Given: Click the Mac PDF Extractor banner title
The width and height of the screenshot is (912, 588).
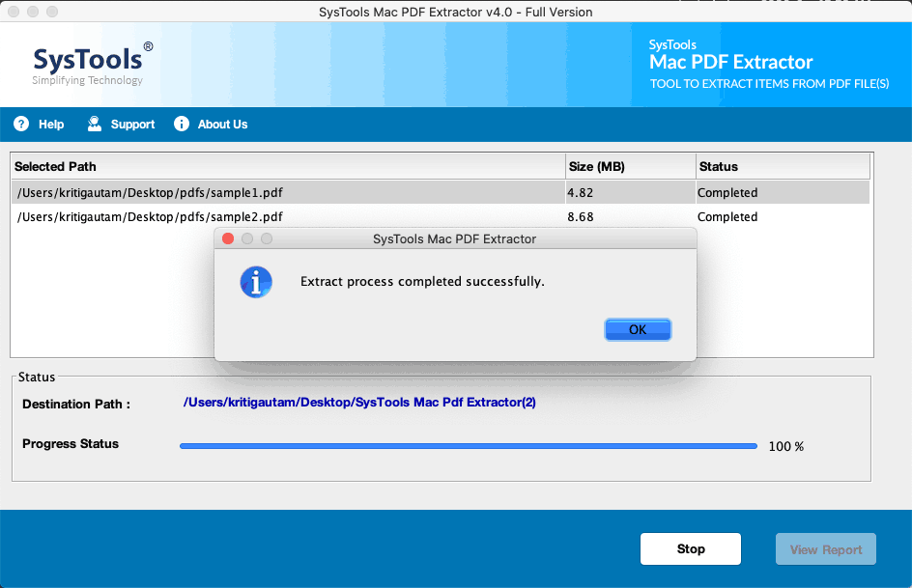Looking at the screenshot, I should pos(731,62).
